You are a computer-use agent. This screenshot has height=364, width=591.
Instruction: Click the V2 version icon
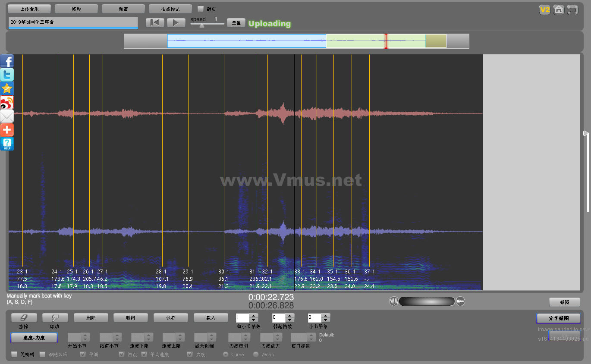coord(545,9)
